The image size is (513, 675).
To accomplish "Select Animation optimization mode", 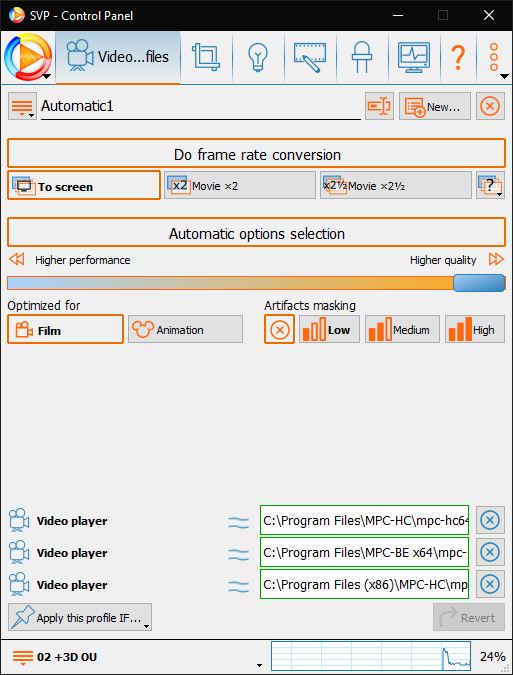I will (185, 329).
